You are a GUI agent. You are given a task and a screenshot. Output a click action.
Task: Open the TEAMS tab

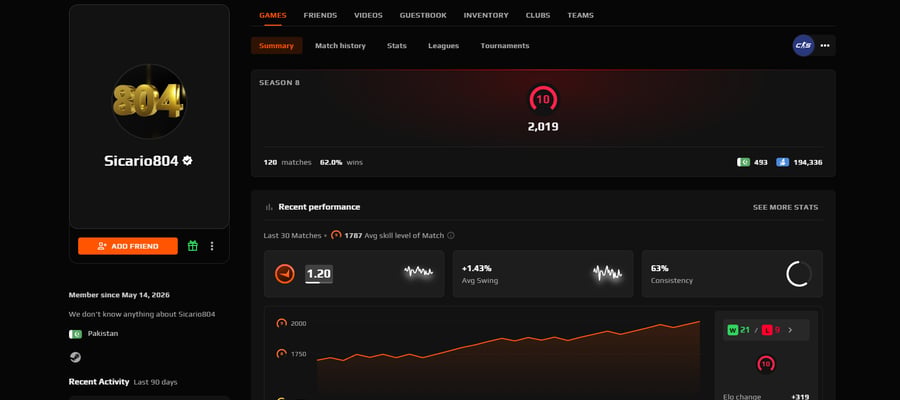pos(580,15)
